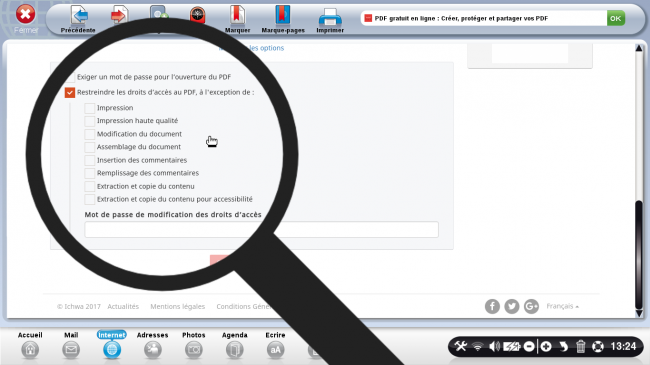
Task: Click in the page title address field
Action: [483, 18]
